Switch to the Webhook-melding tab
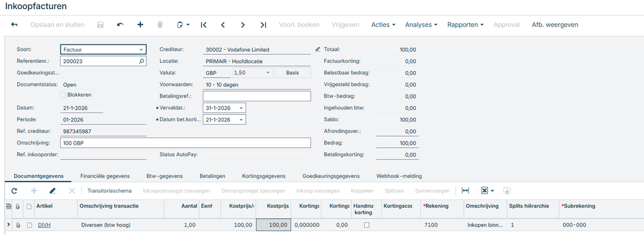The width and height of the screenshot is (644, 235). (399, 176)
